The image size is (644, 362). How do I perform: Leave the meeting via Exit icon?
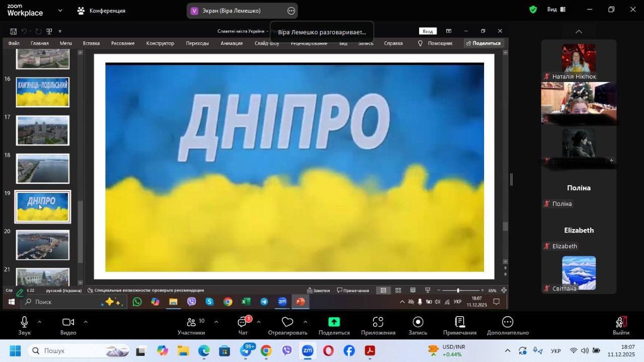click(x=621, y=322)
